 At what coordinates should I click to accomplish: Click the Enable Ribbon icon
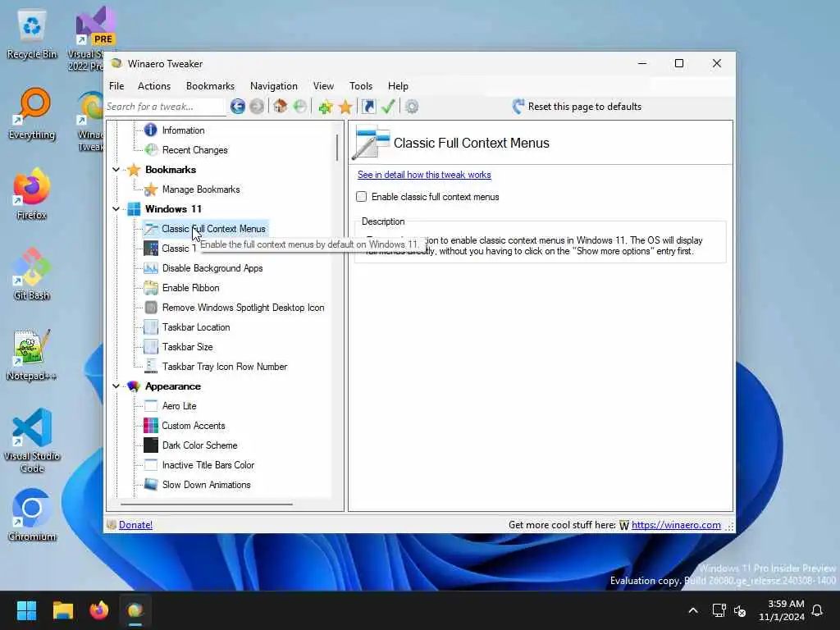151,288
